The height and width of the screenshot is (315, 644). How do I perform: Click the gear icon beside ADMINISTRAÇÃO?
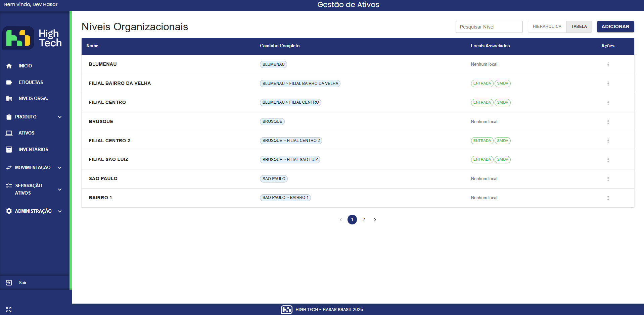[x=9, y=211]
